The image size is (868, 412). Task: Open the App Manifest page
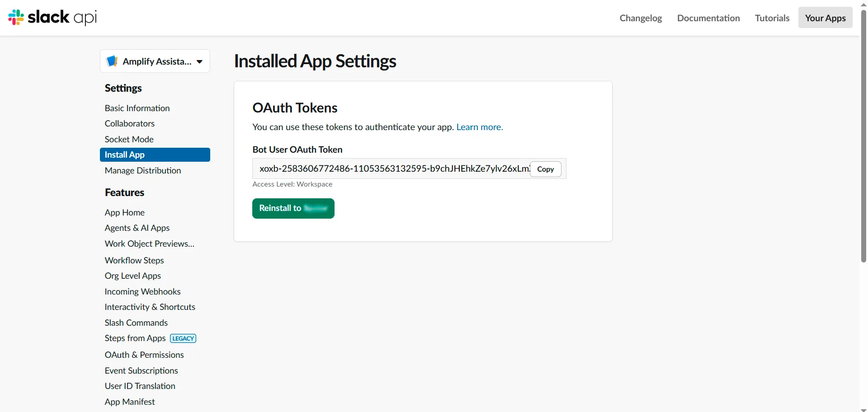pos(129,402)
